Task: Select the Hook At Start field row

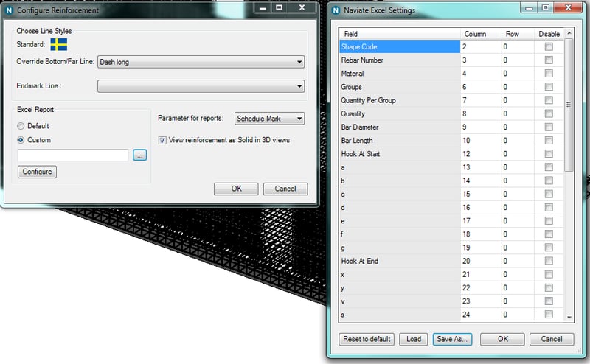Action: click(400, 154)
